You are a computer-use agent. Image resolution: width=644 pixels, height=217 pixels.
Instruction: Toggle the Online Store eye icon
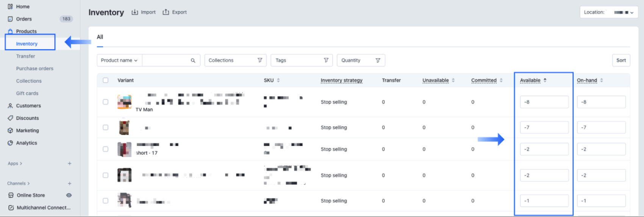[x=69, y=195]
